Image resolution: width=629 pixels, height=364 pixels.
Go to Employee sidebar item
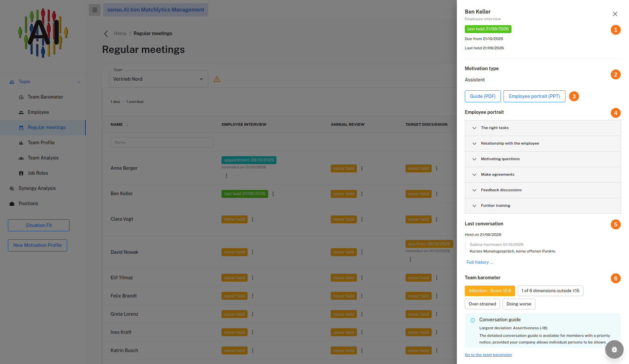pyautogui.click(x=43, y=112)
